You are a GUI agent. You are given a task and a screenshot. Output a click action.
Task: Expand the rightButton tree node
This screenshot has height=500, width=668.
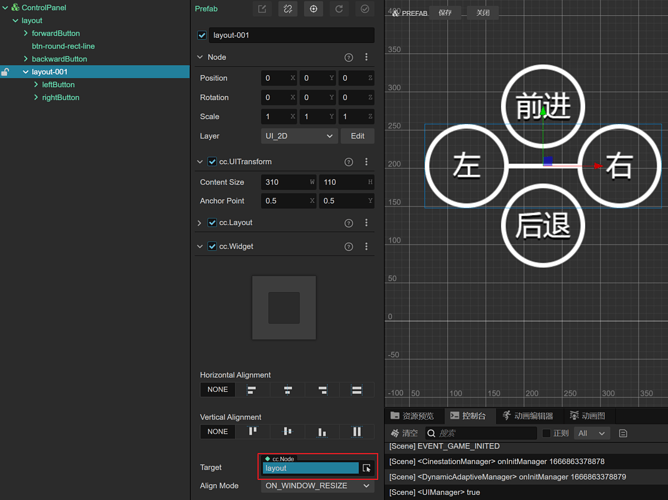36,98
